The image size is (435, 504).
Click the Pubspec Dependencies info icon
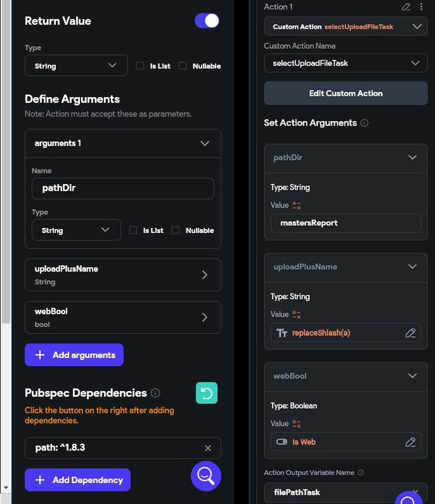click(x=155, y=393)
